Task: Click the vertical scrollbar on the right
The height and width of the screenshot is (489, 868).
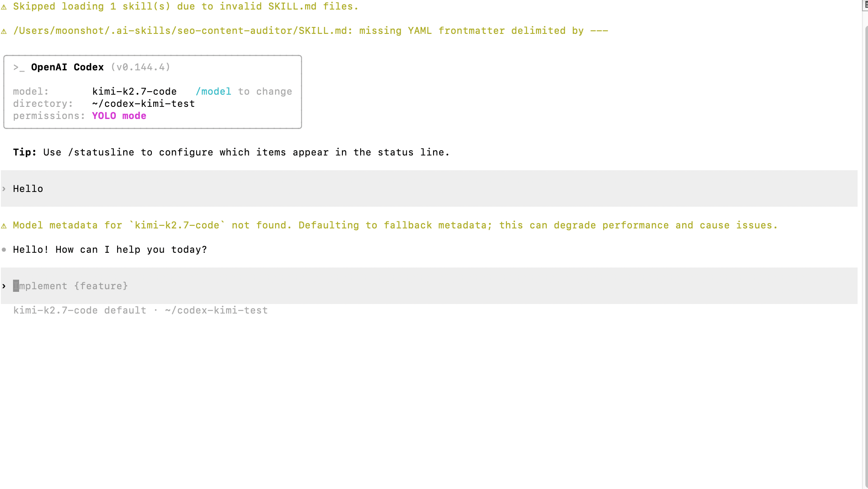Action: [866, 256]
